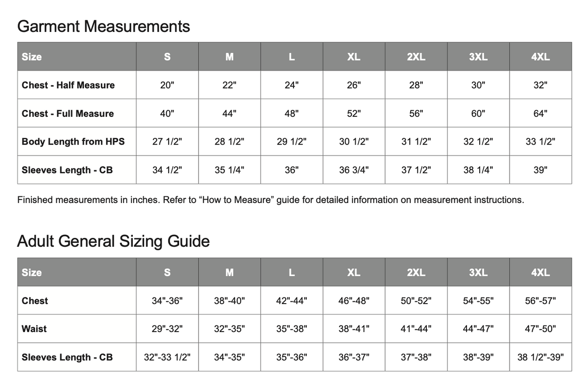Viewport: 588px width, 385px height.
Task: Select the M header in Garment Measurements
Action: (229, 57)
